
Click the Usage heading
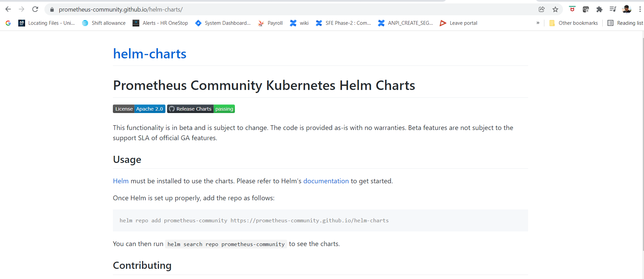[x=127, y=160]
